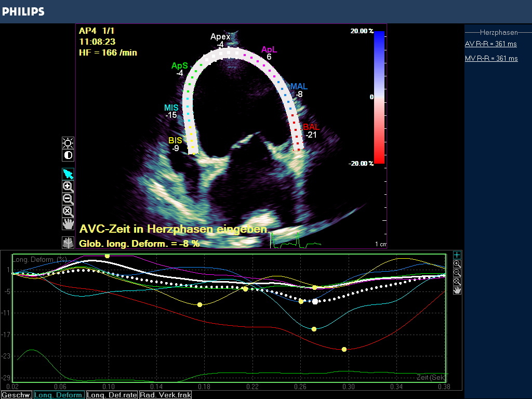Select the cyan arrow pointer tool
532x399 pixels.
(x=68, y=174)
